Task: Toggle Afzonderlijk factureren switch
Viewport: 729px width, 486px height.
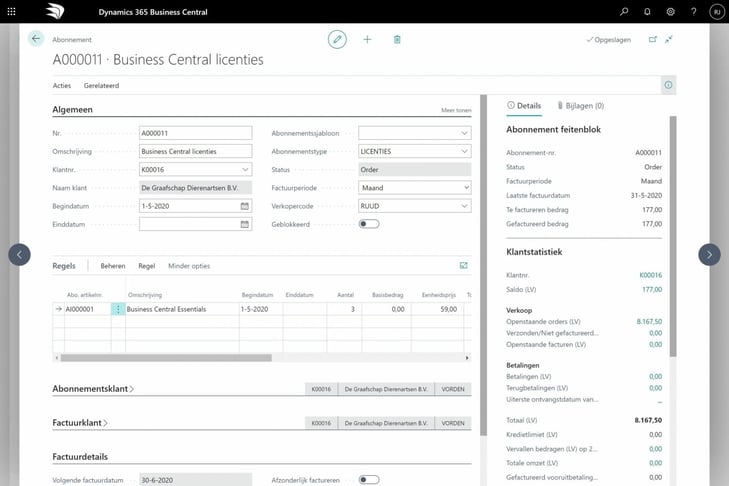Action: pos(369,479)
